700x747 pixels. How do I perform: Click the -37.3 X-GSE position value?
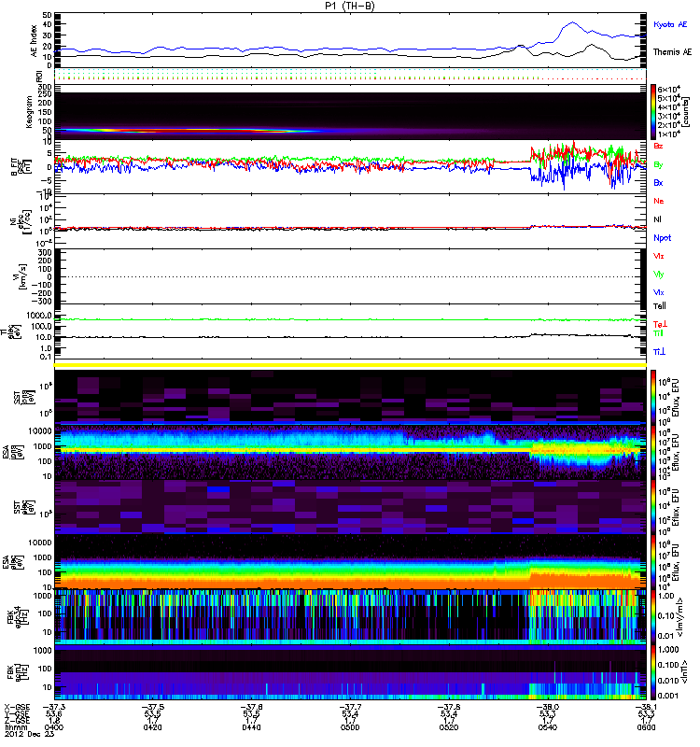tap(55, 707)
